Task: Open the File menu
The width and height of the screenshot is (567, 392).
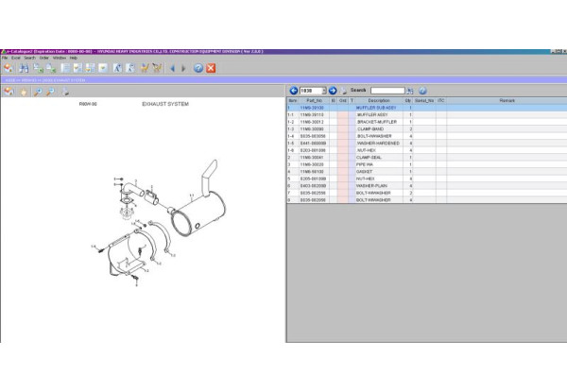Action: click(5, 58)
